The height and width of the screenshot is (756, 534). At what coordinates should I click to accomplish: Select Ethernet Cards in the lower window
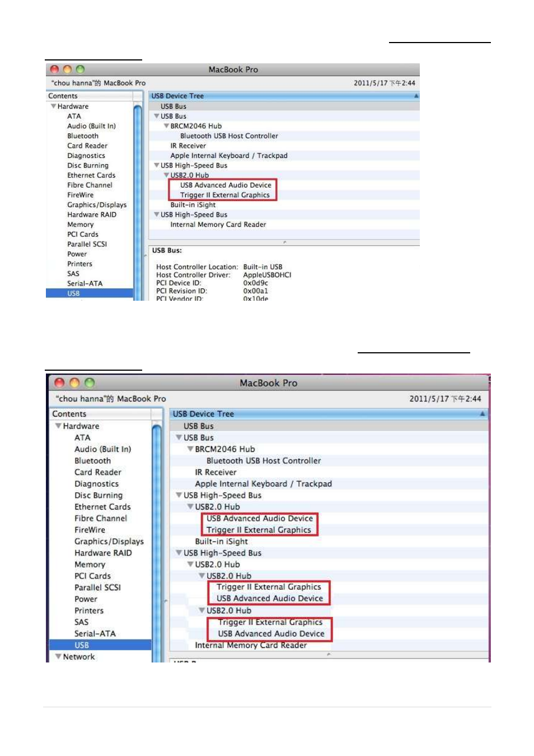point(102,507)
